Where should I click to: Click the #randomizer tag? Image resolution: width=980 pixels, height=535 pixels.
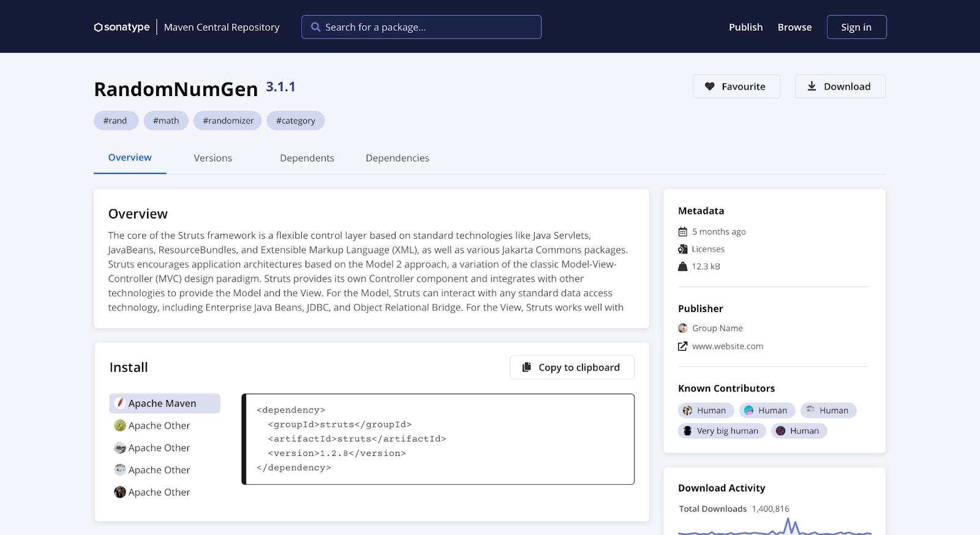tap(228, 121)
